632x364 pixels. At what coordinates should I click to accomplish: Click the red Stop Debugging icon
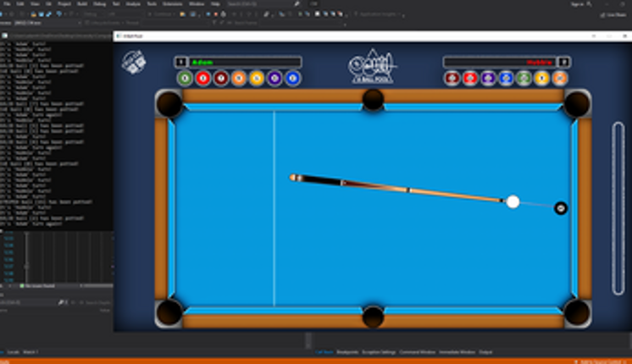click(216, 14)
